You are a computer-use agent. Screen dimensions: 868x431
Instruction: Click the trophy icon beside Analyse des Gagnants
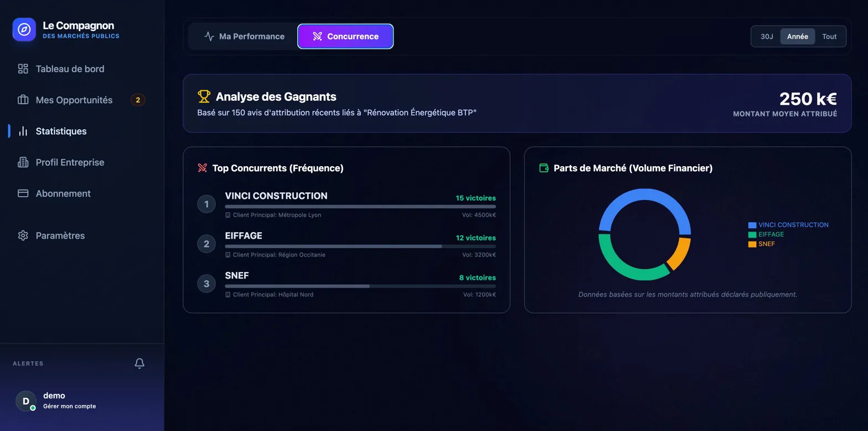204,96
